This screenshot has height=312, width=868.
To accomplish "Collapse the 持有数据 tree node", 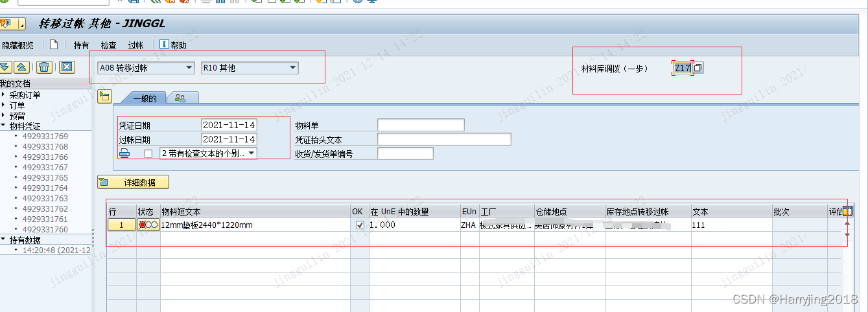I will point(3,240).
